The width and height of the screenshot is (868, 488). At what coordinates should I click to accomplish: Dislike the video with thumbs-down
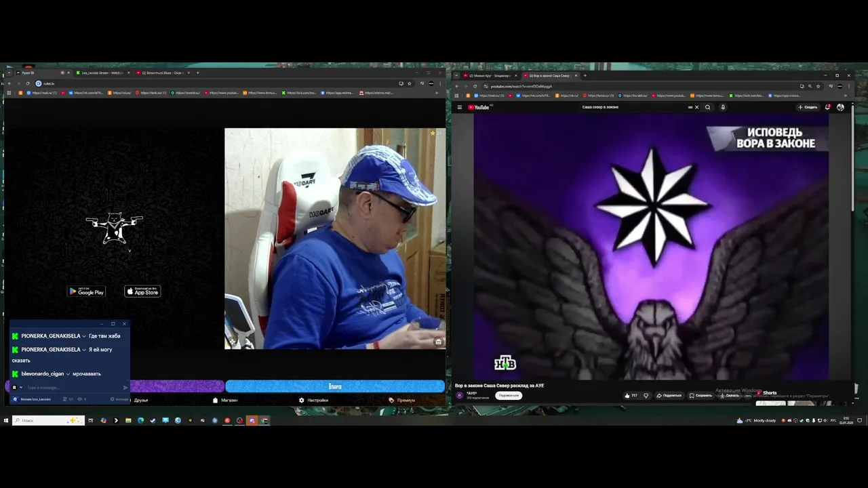[x=646, y=395]
